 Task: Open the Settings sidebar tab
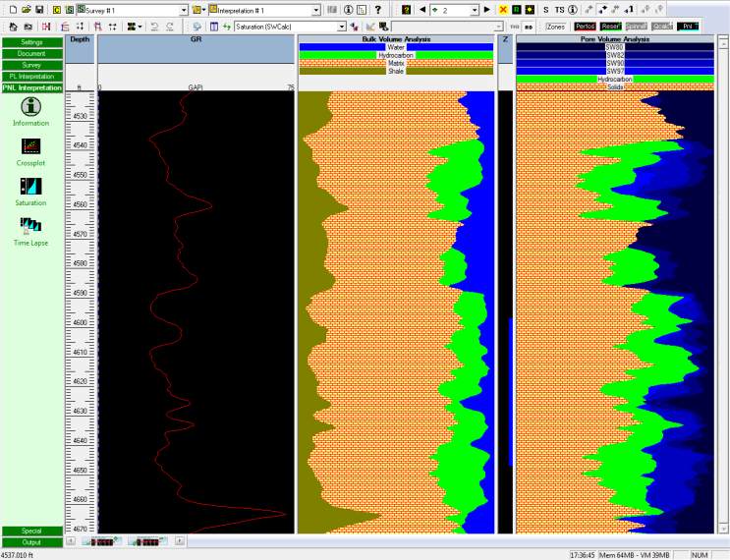32,42
